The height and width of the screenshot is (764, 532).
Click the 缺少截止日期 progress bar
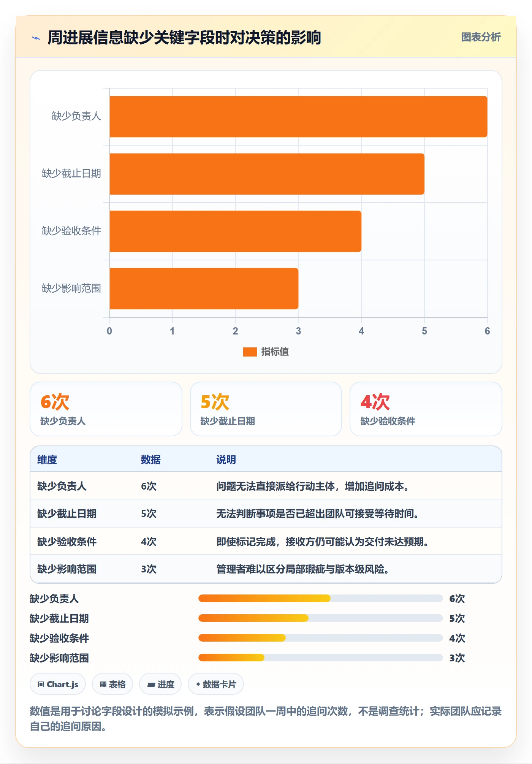click(x=320, y=618)
